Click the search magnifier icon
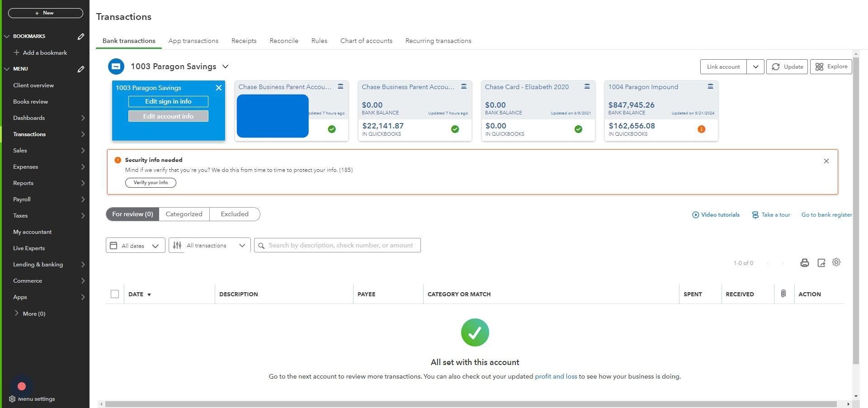The image size is (868, 408). 261,246
